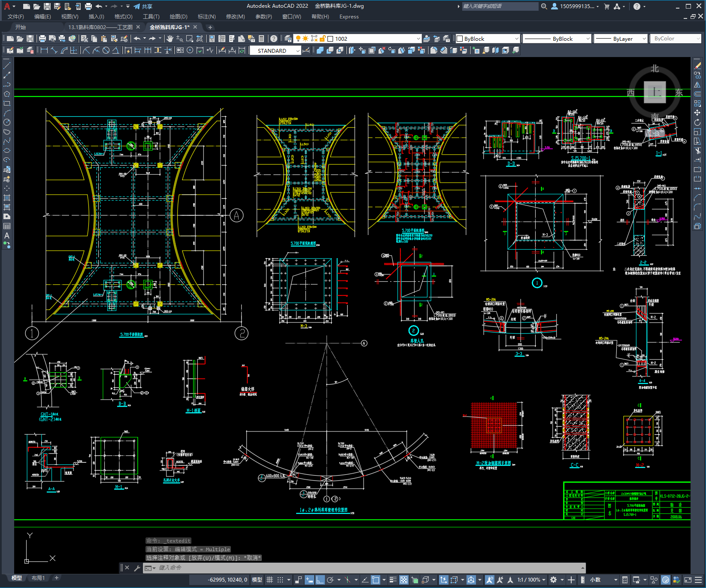Open the QuickCalc calculator icon
706x588 pixels.
tap(261, 39)
